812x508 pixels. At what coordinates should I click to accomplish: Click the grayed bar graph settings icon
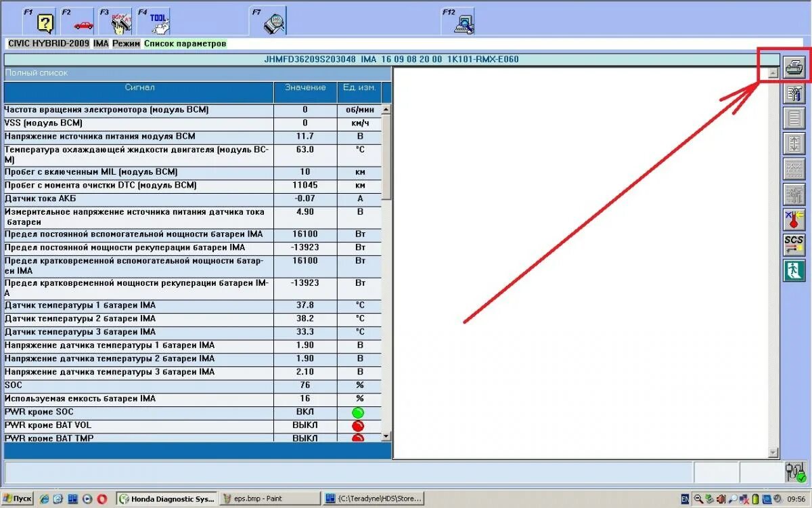tap(794, 194)
